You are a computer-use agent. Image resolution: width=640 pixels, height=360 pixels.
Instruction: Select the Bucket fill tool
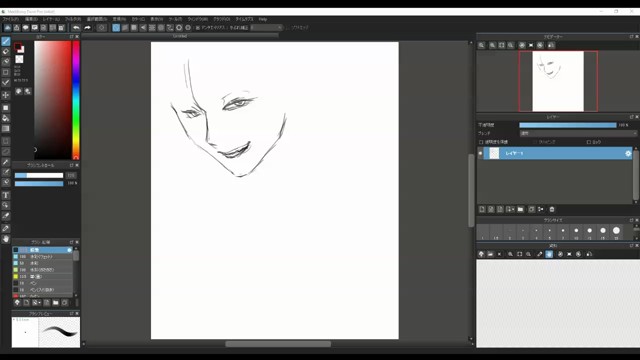point(6,118)
